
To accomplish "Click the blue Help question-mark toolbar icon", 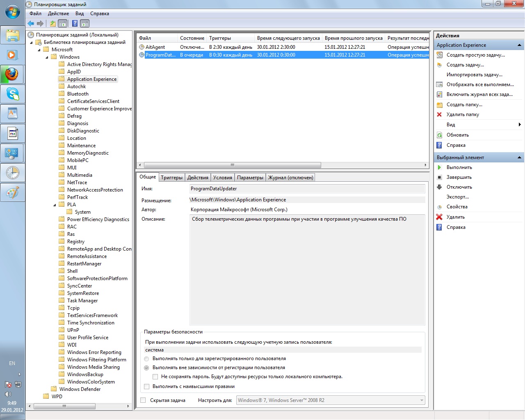I will (75, 24).
